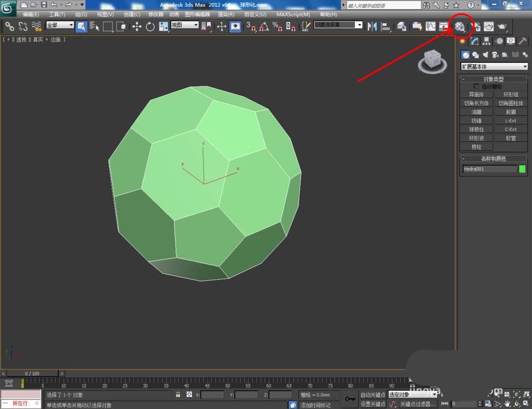The image size is (532, 409).
Task: Open the 修改器 menu
Action: click(x=156, y=14)
